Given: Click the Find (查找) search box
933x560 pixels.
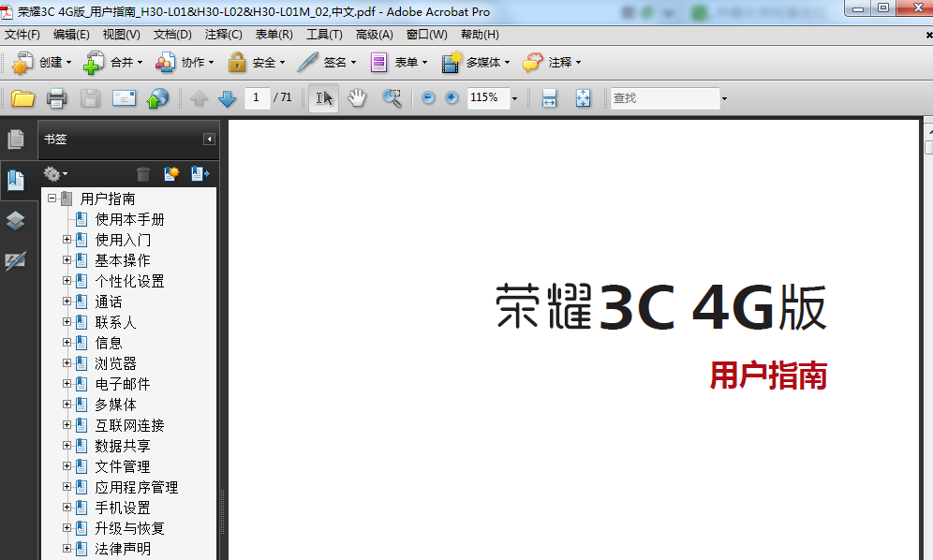Looking at the screenshot, I should [x=665, y=98].
